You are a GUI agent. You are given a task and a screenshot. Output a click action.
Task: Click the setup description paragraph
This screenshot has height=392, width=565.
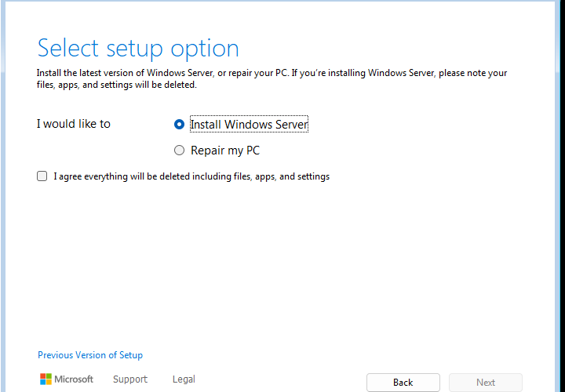click(x=272, y=79)
